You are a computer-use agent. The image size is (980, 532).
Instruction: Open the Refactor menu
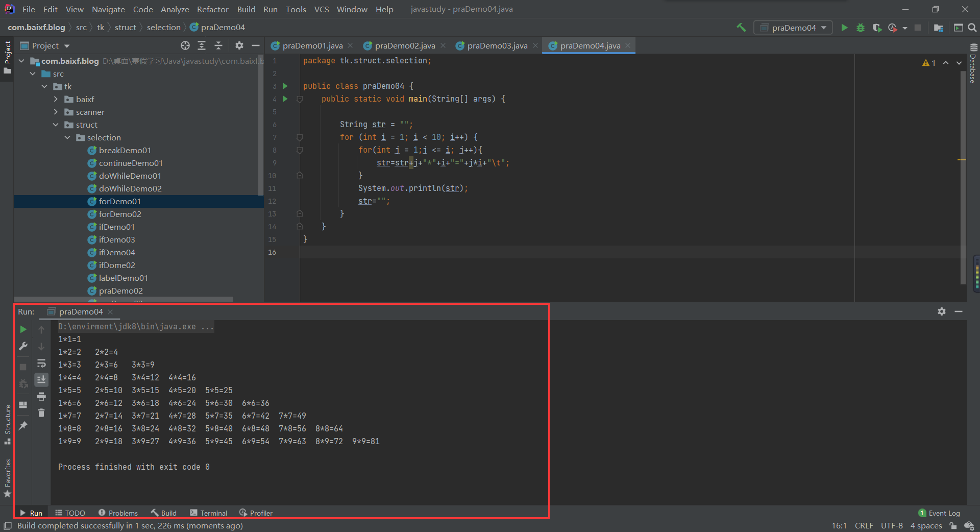pos(212,9)
